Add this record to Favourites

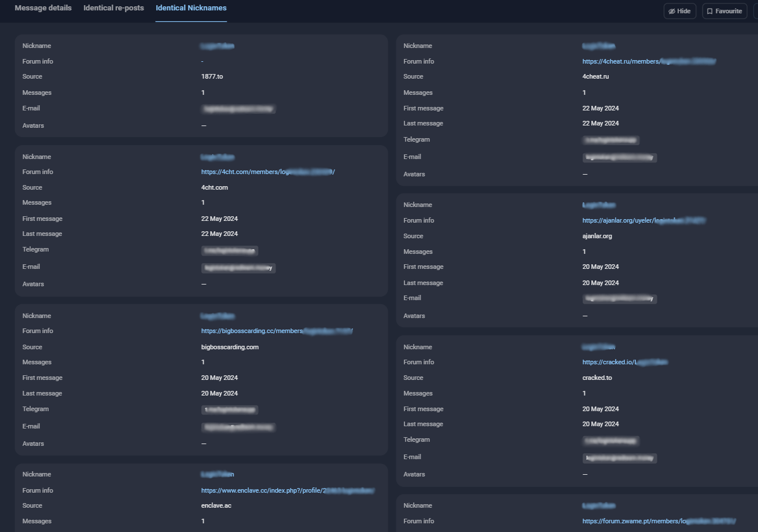pyautogui.click(x=724, y=10)
